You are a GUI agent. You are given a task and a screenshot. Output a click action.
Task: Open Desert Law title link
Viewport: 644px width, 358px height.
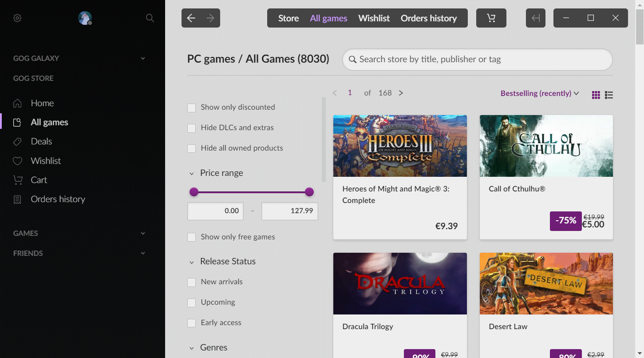tap(508, 326)
